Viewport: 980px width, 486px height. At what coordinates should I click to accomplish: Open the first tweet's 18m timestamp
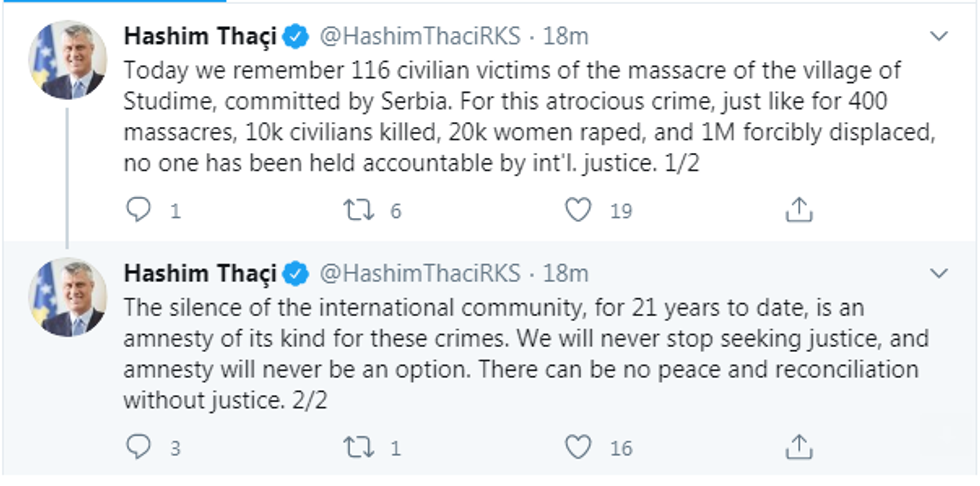565,37
